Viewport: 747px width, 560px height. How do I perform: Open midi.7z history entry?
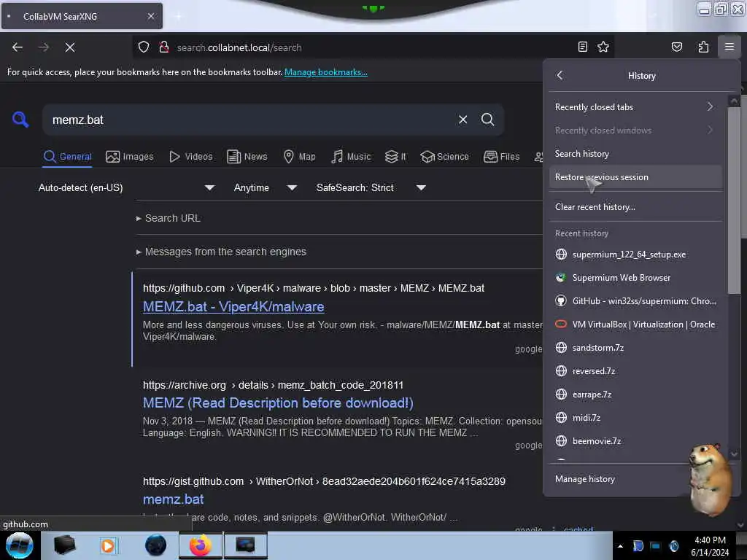(x=635, y=418)
